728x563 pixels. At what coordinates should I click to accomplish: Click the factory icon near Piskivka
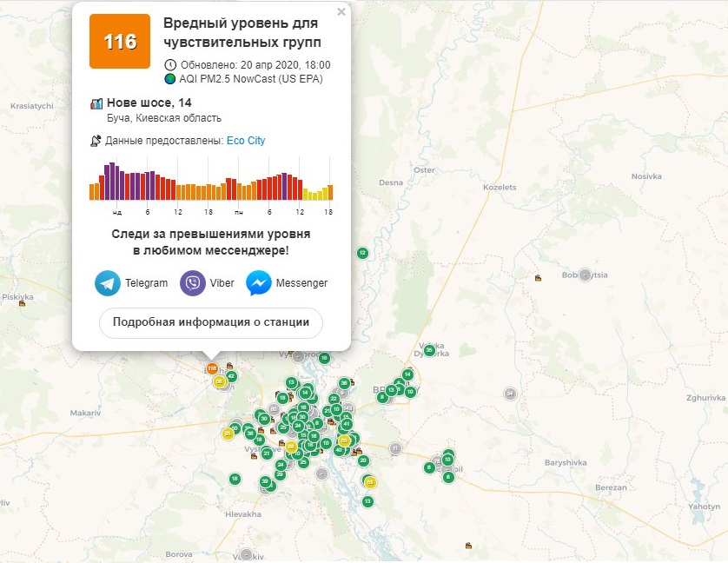click(22, 303)
